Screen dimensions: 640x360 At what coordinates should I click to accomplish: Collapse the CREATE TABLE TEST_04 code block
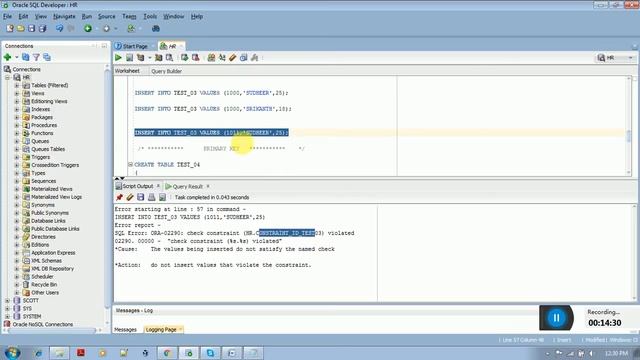(x=130, y=164)
